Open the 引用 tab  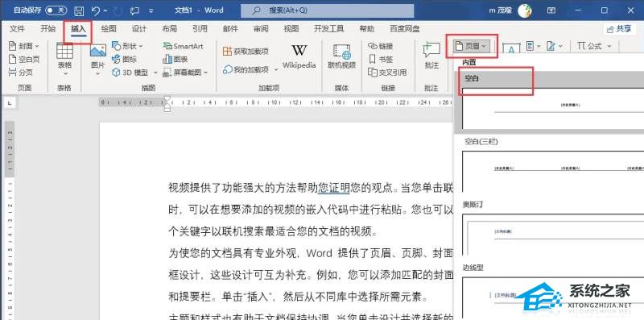200,29
